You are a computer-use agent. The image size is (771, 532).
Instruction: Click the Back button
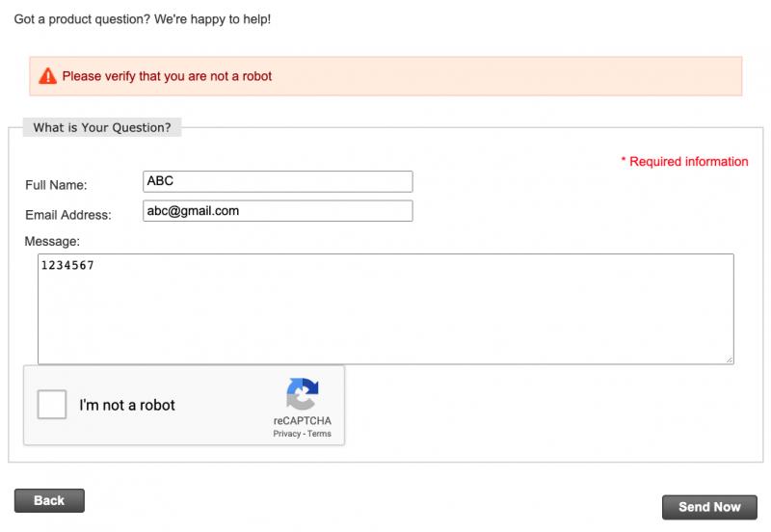click(x=49, y=500)
